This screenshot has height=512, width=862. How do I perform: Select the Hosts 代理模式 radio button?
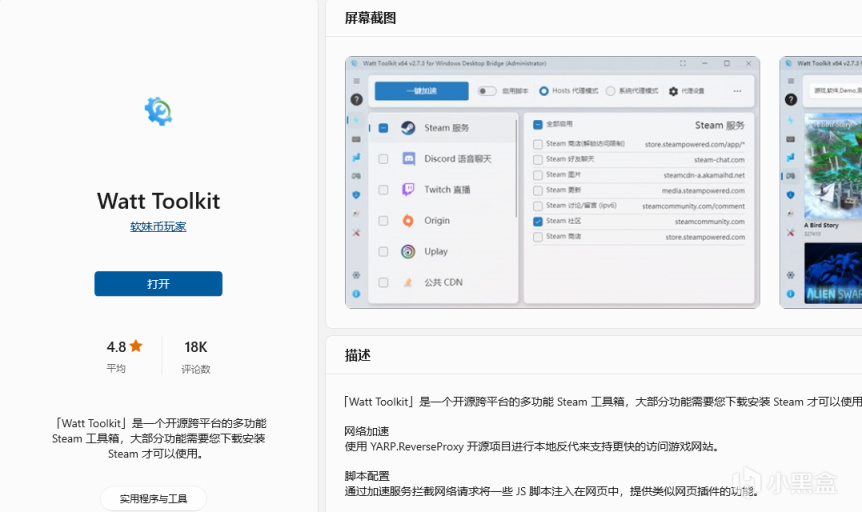point(544,91)
